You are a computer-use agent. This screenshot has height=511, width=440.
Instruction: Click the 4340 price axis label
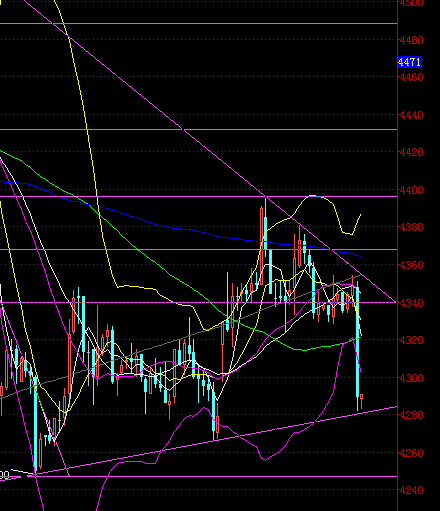(x=412, y=303)
